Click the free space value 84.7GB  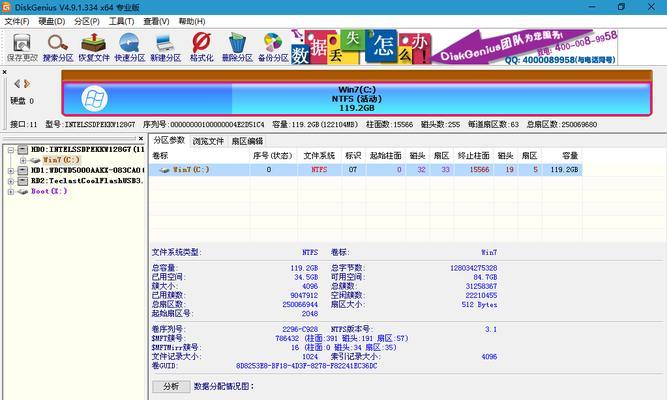click(x=485, y=277)
